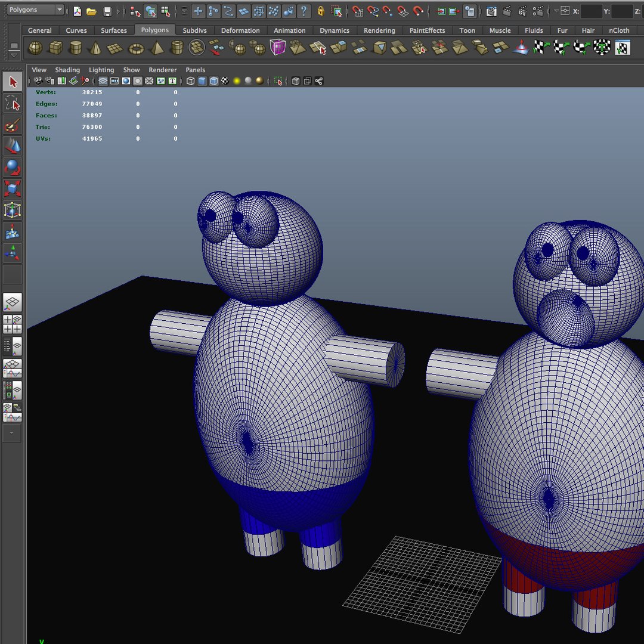
Task: Select the four view layout button
Action: tap(13, 324)
